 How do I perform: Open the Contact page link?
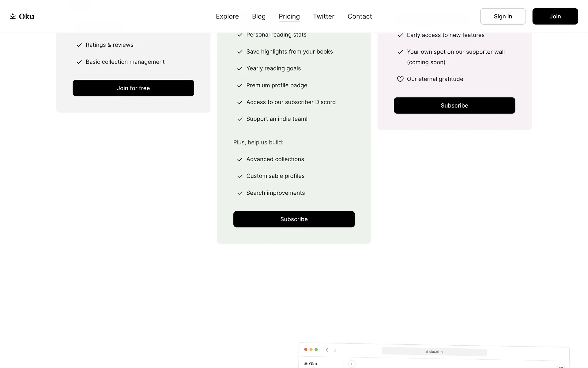(x=360, y=17)
